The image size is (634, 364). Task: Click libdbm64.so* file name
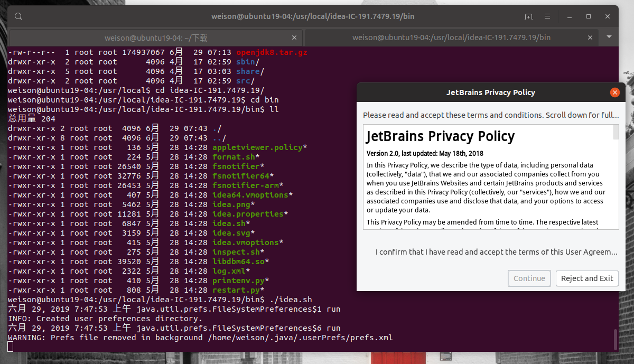tap(241, 262)
